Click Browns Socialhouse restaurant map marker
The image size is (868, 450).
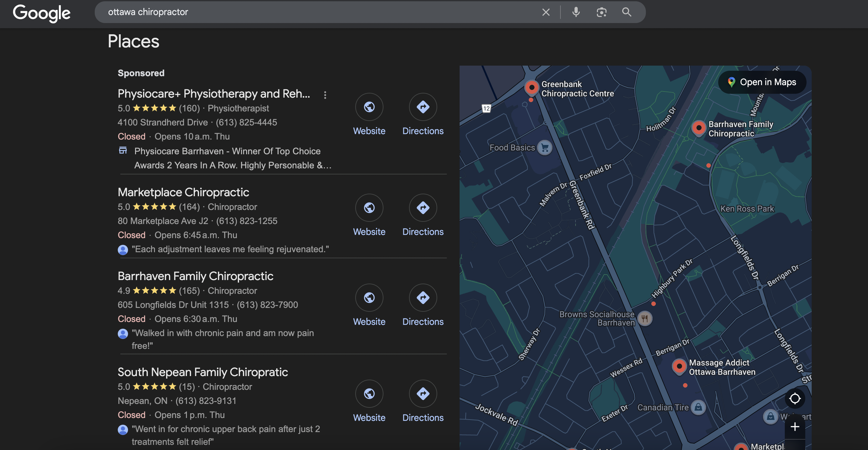click(645, 318)
